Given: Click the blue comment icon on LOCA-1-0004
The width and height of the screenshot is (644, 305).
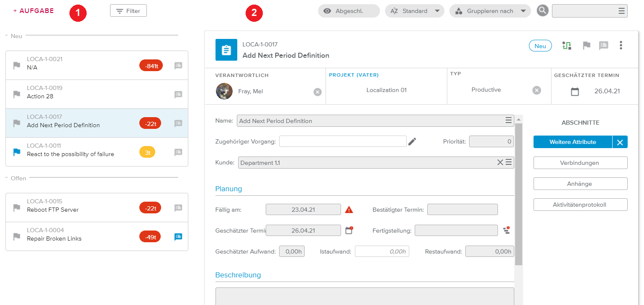Looking at the screenshot, I should tap(178, 237).
